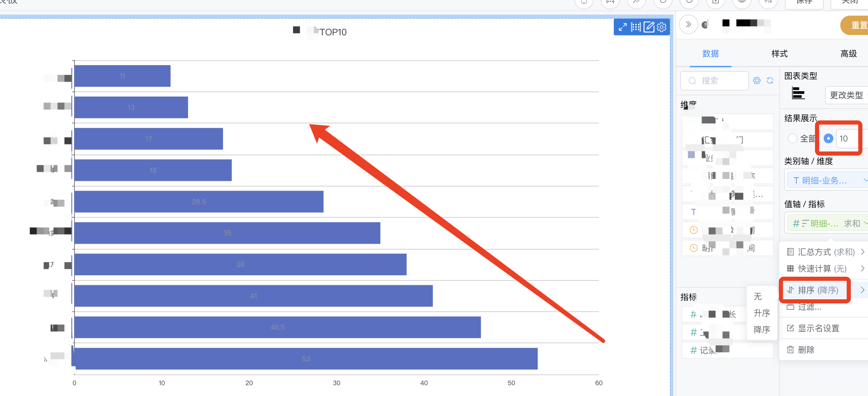This screenshot has height=396, width=868.
Task: Click the 值轴 / 指标 section label
Action: (804, 204)
